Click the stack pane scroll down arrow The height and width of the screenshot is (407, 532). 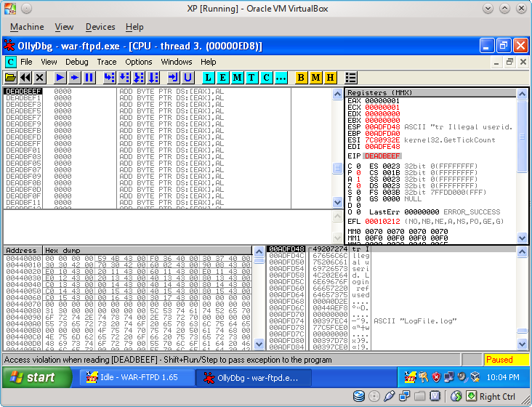coord(522,344)
